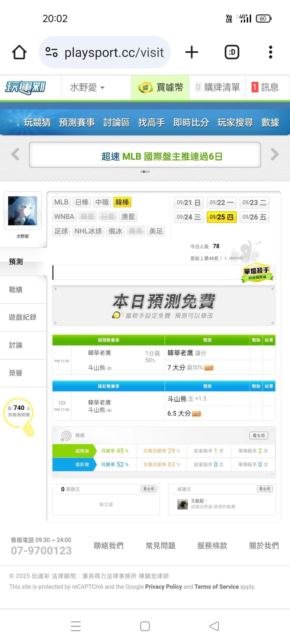Select the MLB league filter

[61, 202]
